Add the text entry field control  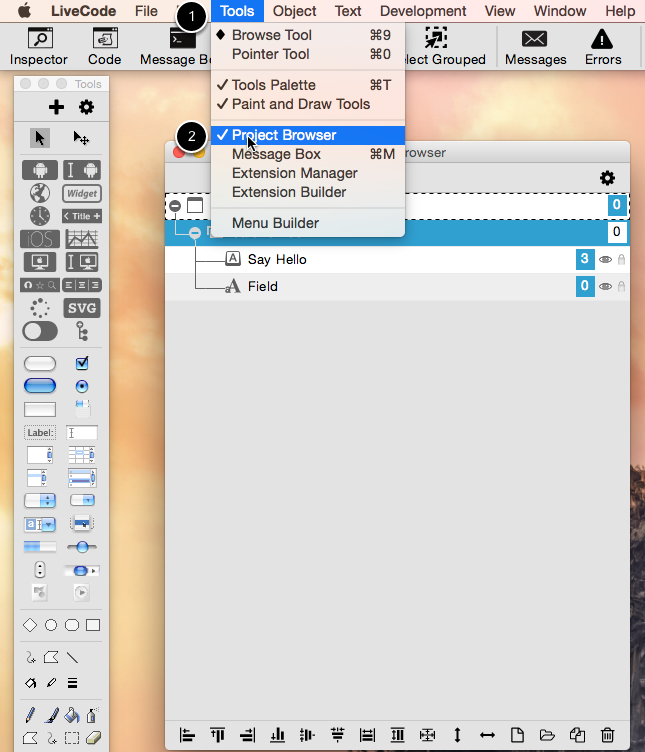click(x=82, y=433)
